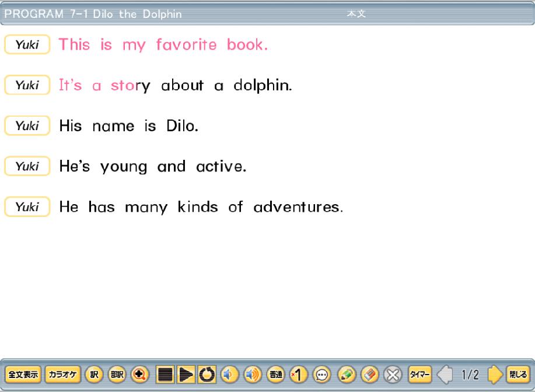The height and width of the screenshot is (392, 535).
Task: Click the magnifier zoom icon
Action: (140, 374)
